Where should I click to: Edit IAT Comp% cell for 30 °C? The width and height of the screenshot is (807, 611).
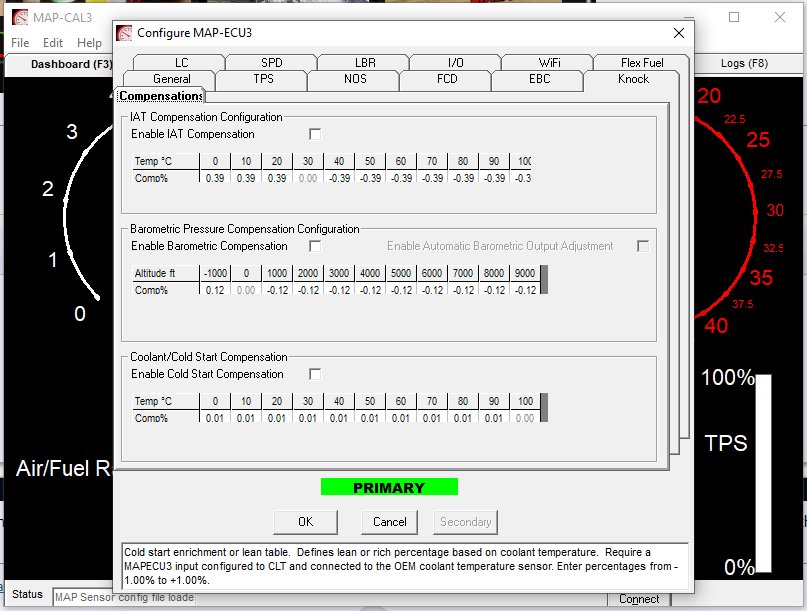(x=308, y=178)
